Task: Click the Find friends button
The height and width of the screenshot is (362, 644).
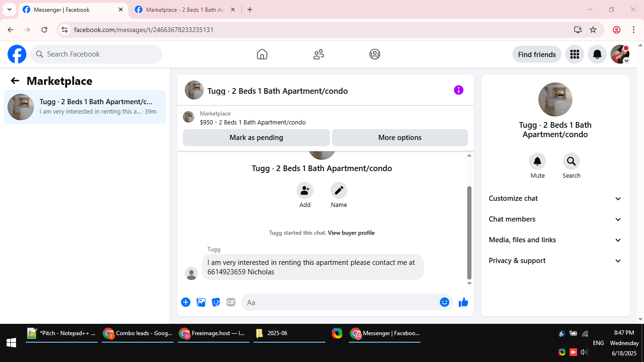Action: pyautogui.click(x=537, y=54)
